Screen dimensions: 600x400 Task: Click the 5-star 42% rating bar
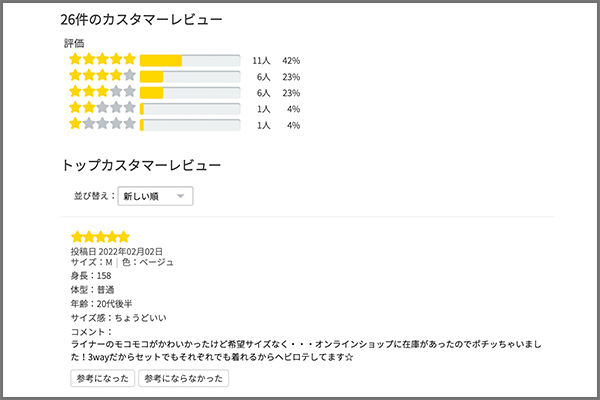(x=190, y=60)
